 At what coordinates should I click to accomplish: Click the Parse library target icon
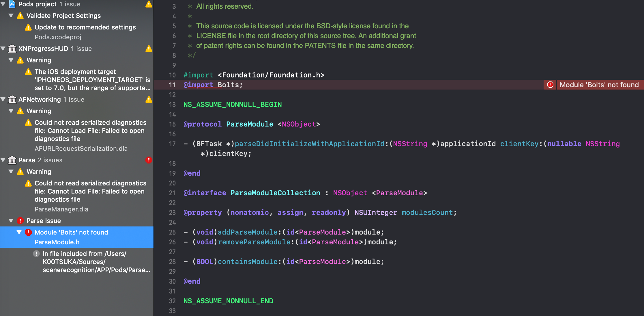(12, 160)
